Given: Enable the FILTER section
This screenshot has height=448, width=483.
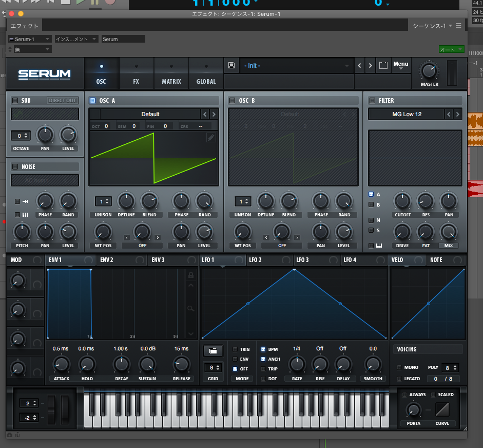Looking at the screenshot, I should point(372,100).
